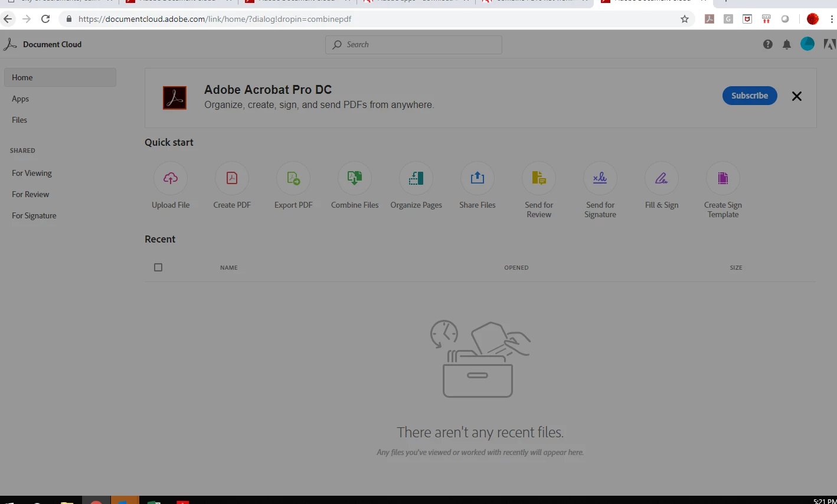
Task: Show notifications via the bell icon
Action: click(787, 44)
